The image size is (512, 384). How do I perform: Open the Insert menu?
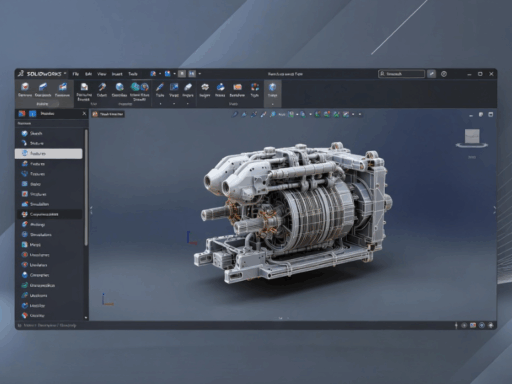117,74
